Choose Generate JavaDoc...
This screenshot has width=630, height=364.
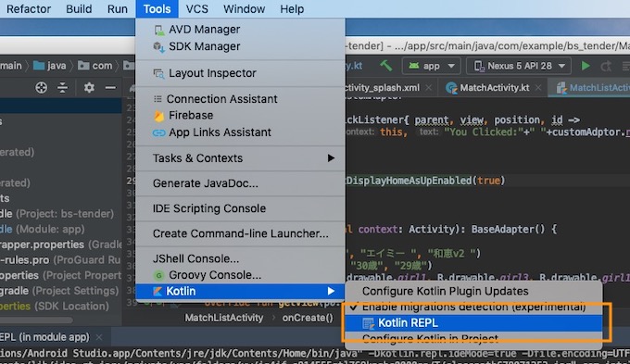[240, 183]
